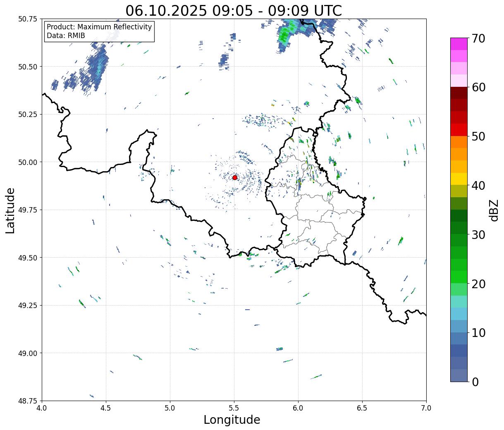Image resolution: width=504 pixels, height=430 pixels.
Task: Click the plot title with date and time
Action: 234,10
